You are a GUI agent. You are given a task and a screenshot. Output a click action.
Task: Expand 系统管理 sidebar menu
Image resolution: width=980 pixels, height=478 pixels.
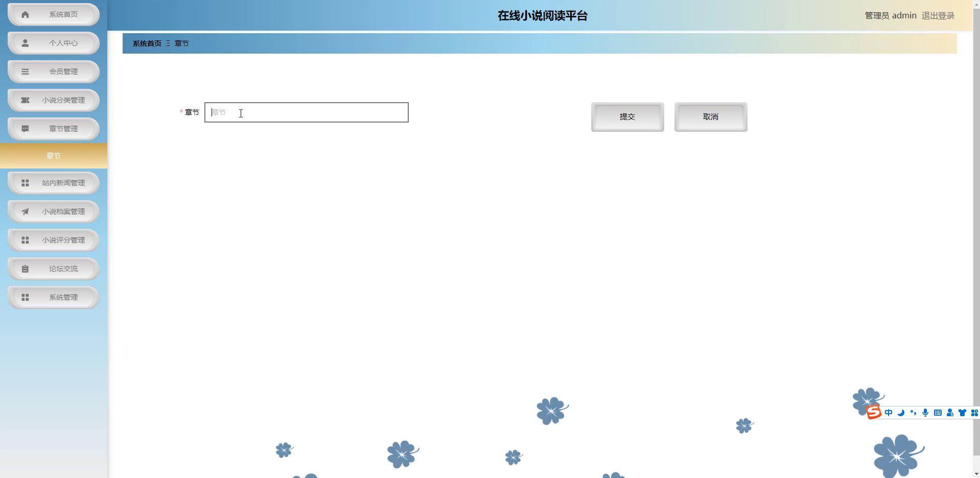(54, 297)
